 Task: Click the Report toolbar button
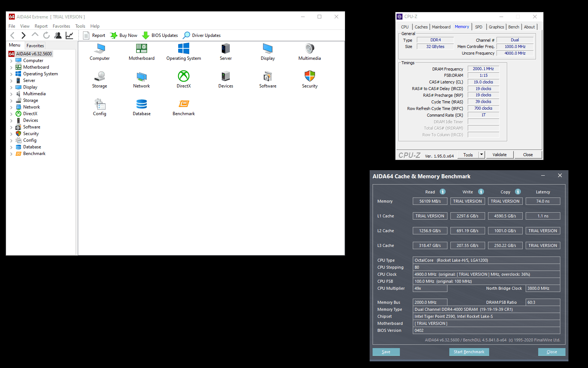pos(94,35)
